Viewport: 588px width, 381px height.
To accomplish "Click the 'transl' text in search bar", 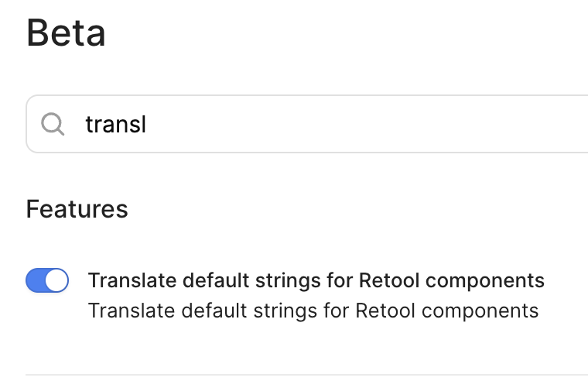I will tap(115, 124).
